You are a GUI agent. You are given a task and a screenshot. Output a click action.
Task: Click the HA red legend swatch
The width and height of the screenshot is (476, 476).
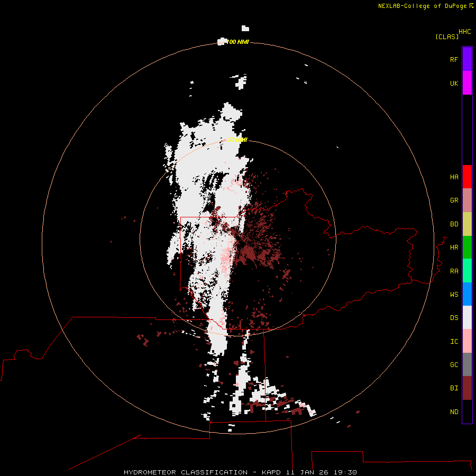click(x=467, y=177)
